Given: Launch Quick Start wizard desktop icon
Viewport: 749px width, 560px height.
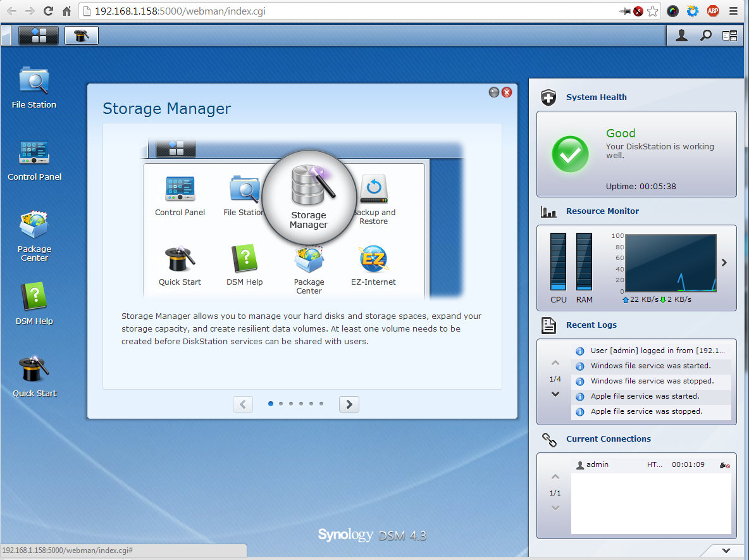Looking at the screenshot, I should click(34, 376).
